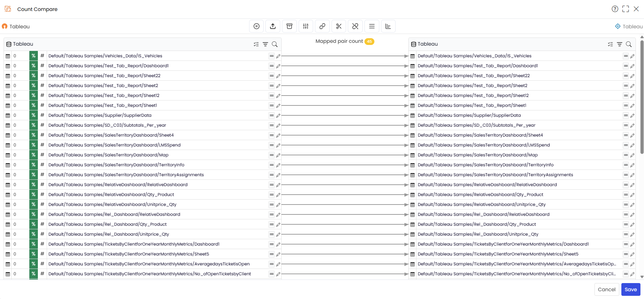Click the Count Compare dialog title
The width and height of the screenshot is (644, 299).
click(38, 9)
